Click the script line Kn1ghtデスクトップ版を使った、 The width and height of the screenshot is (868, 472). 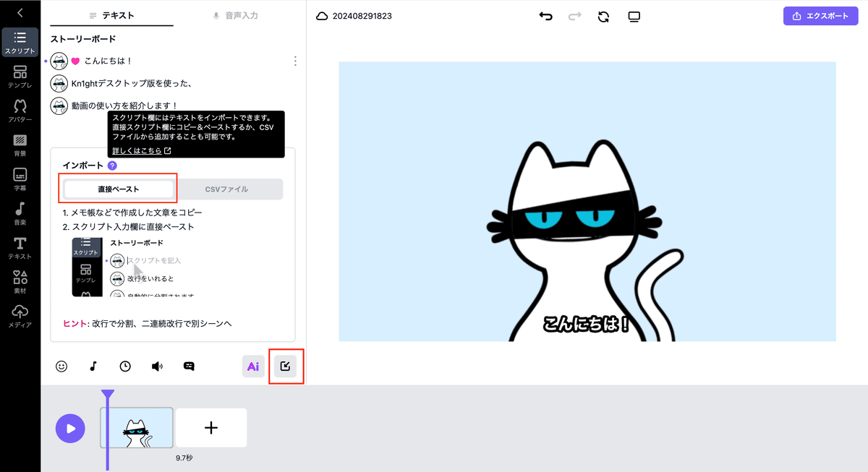(x=131, y=83)
